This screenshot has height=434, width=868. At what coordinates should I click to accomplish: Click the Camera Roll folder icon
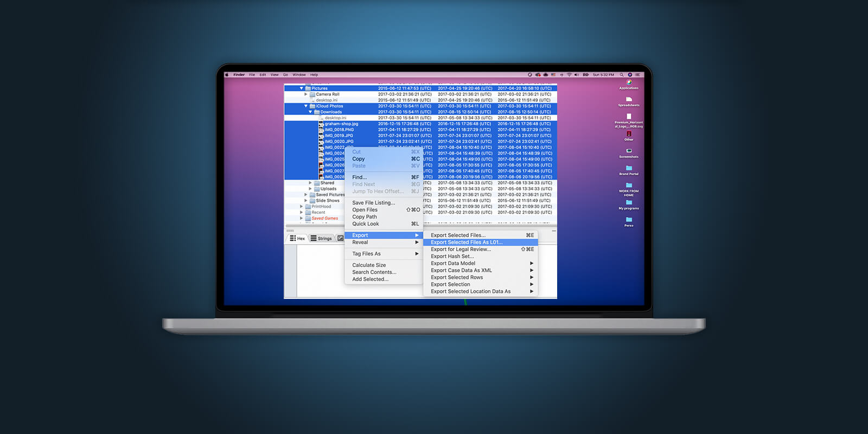[x=312, y=94]
